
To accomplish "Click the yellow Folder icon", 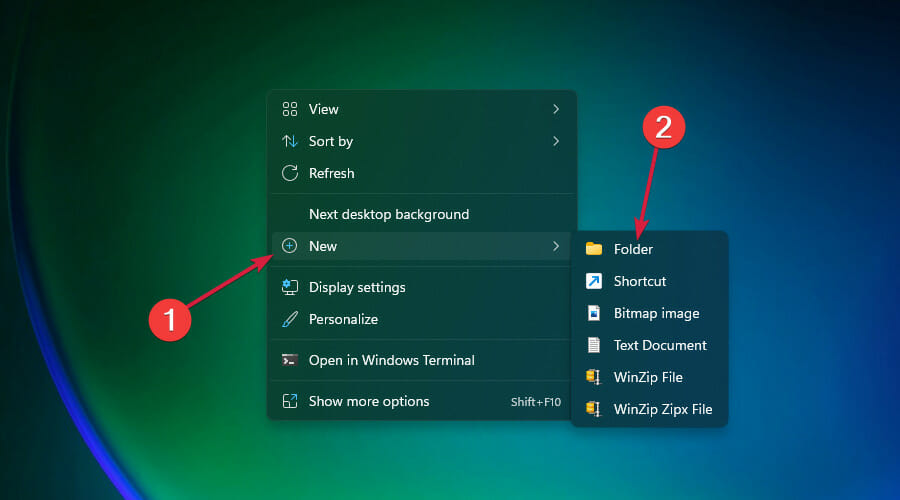I will click(593, 249).
